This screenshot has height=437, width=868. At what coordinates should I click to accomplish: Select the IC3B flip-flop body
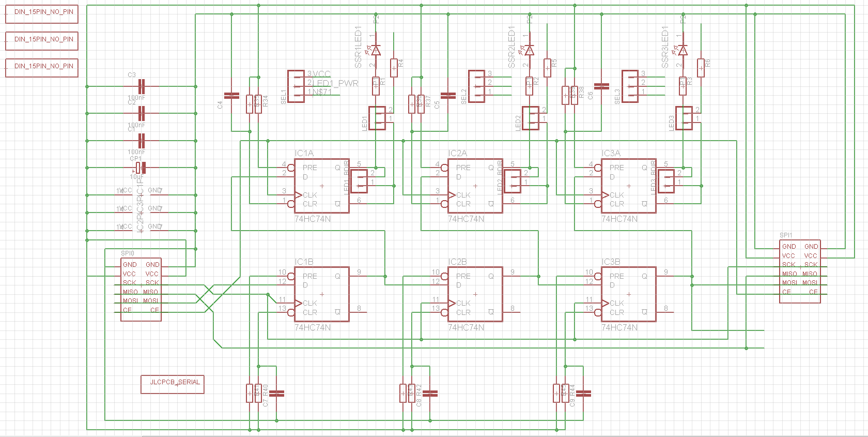(x=628, y=294)
